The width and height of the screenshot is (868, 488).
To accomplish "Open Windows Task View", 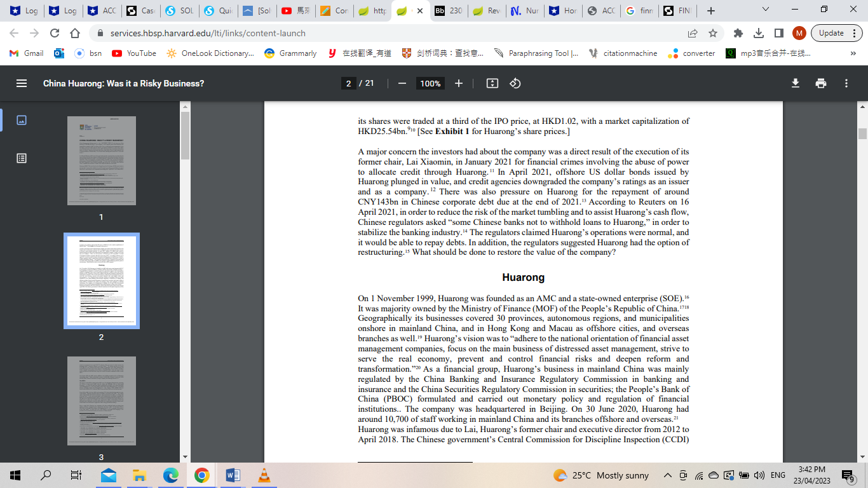I will click(76, 475).
